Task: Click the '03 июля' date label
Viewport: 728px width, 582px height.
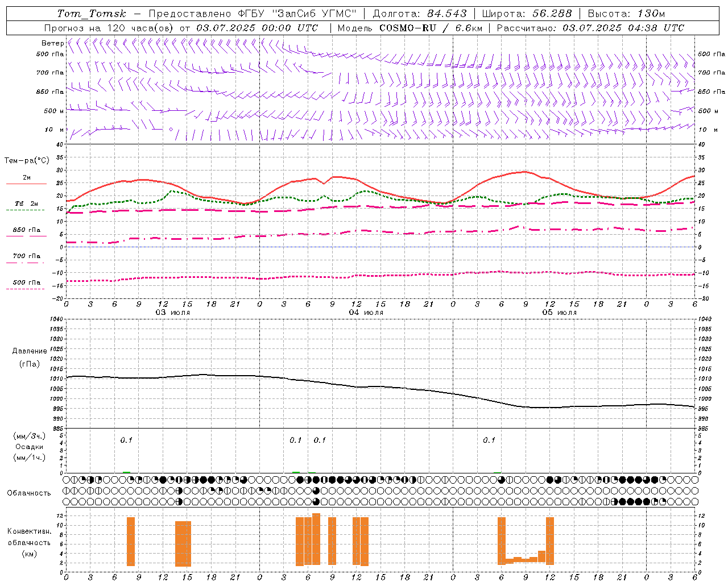Action: pos(173,313)
